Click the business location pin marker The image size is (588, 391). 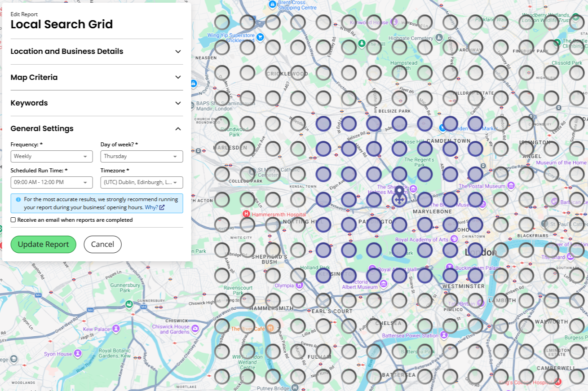[x=399, y=191]
